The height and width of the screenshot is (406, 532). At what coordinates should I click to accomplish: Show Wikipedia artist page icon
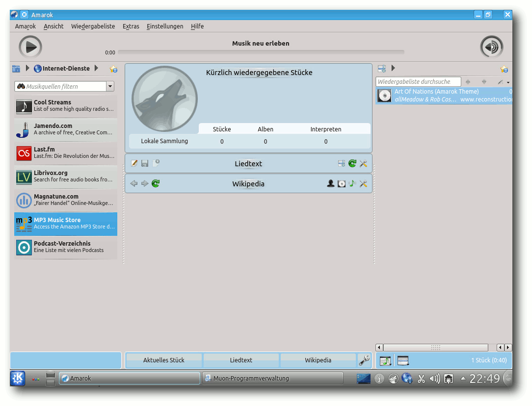point(330,184)
